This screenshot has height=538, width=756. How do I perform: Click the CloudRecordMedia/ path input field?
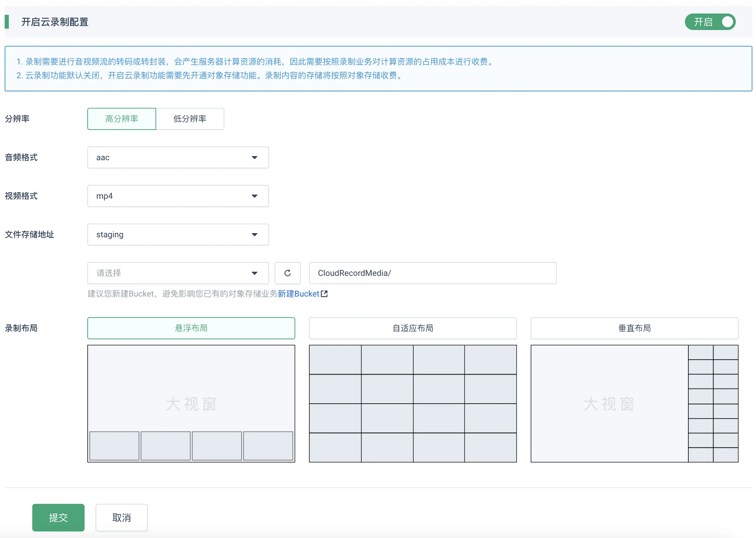coord(433,273)
